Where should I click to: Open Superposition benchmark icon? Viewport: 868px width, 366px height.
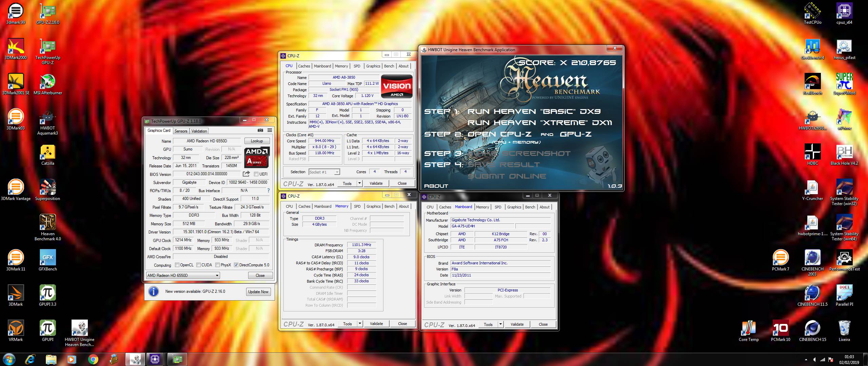click(47, 190)
